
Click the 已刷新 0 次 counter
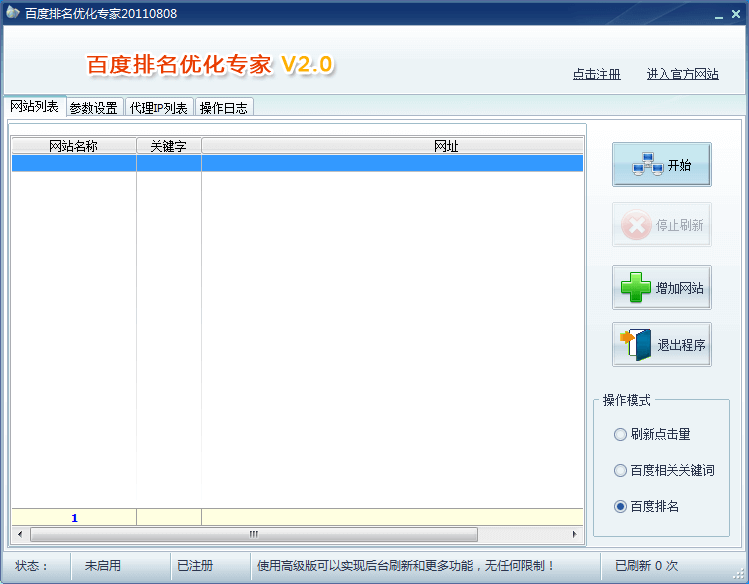click(x=646, y=566)
